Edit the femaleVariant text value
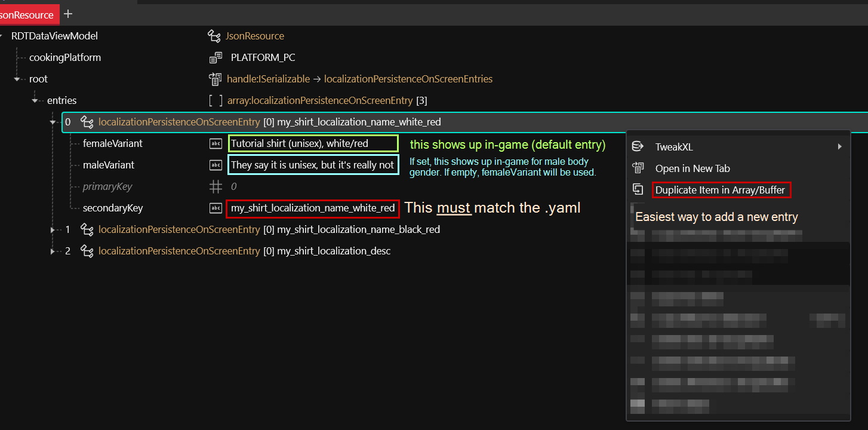Viewport: 868px width, 430px height. (313, 144)
